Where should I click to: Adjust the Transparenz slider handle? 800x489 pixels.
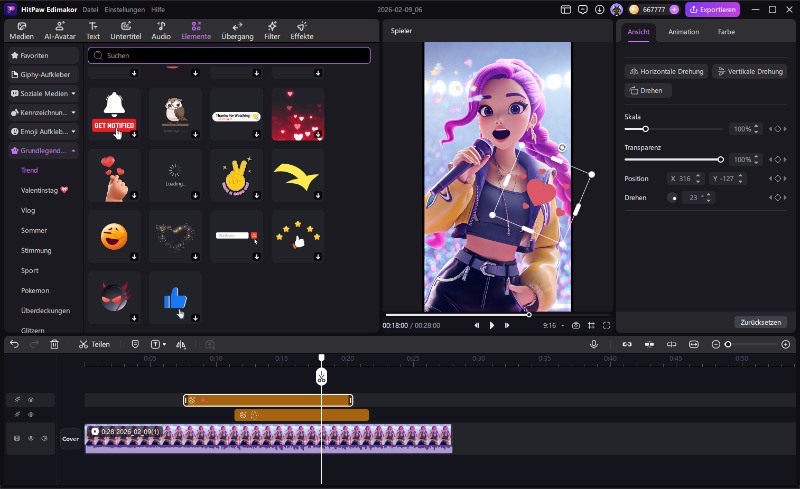[x=720, y=159]
